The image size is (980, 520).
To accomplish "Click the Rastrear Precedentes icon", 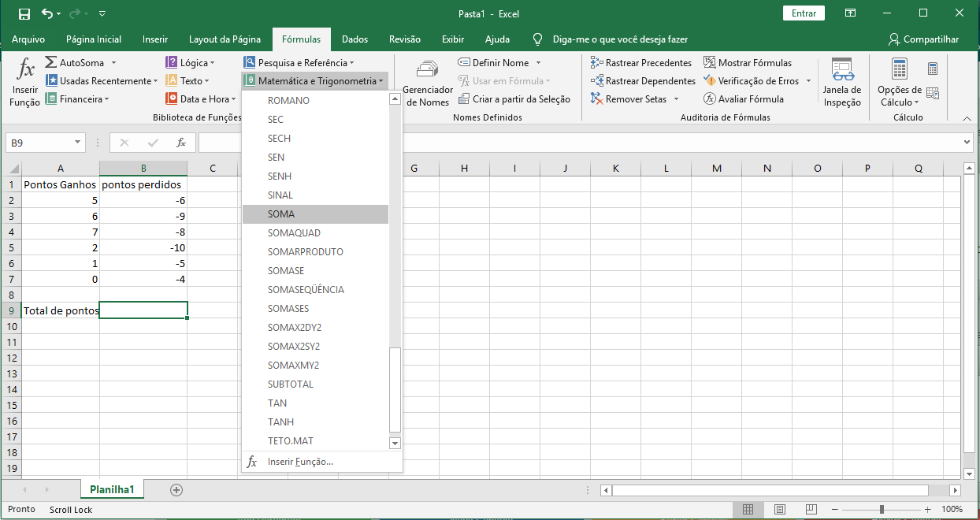I will (x=596, y=63).
